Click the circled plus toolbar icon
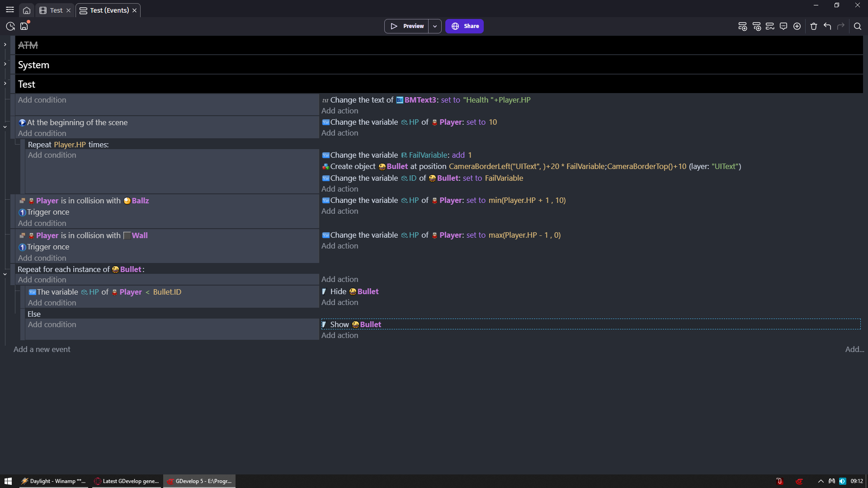Screen dimensions: 868x488 pyautogui.click(x=797, y=26)
